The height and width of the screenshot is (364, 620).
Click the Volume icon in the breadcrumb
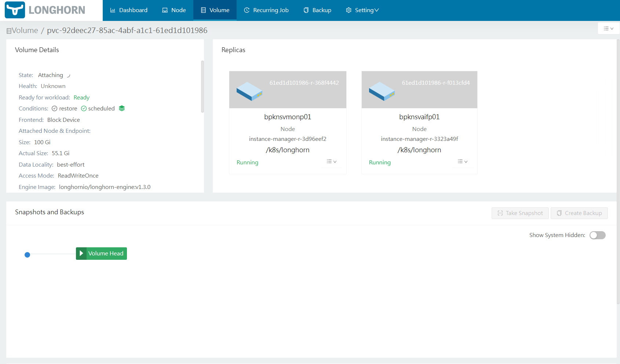(8, 30)
